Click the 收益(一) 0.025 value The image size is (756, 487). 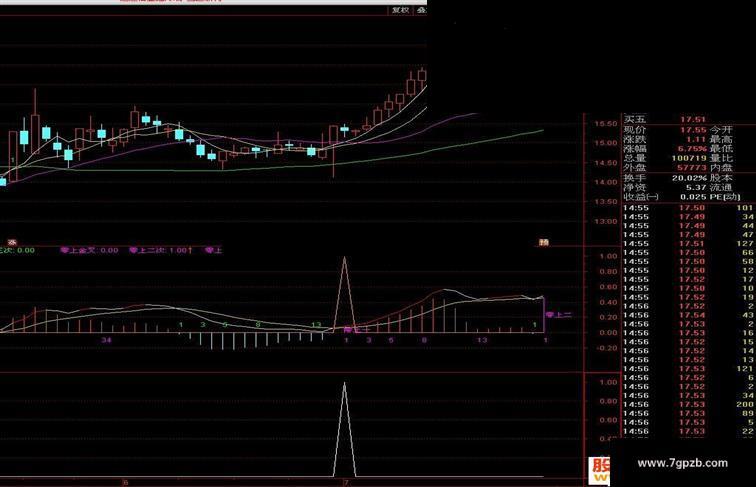(x=694, y=197)
